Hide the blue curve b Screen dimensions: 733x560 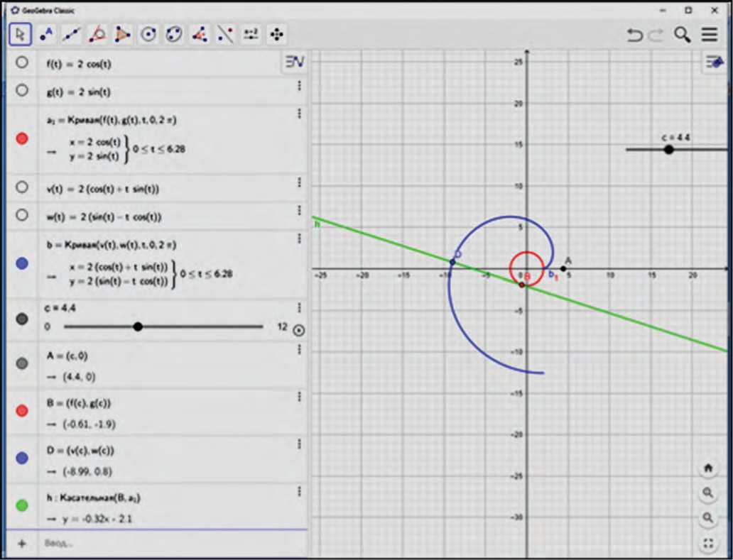(22, 263)
